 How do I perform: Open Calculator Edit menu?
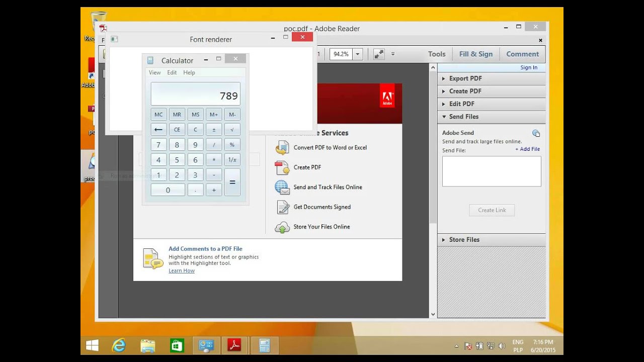tap(172, 72)
